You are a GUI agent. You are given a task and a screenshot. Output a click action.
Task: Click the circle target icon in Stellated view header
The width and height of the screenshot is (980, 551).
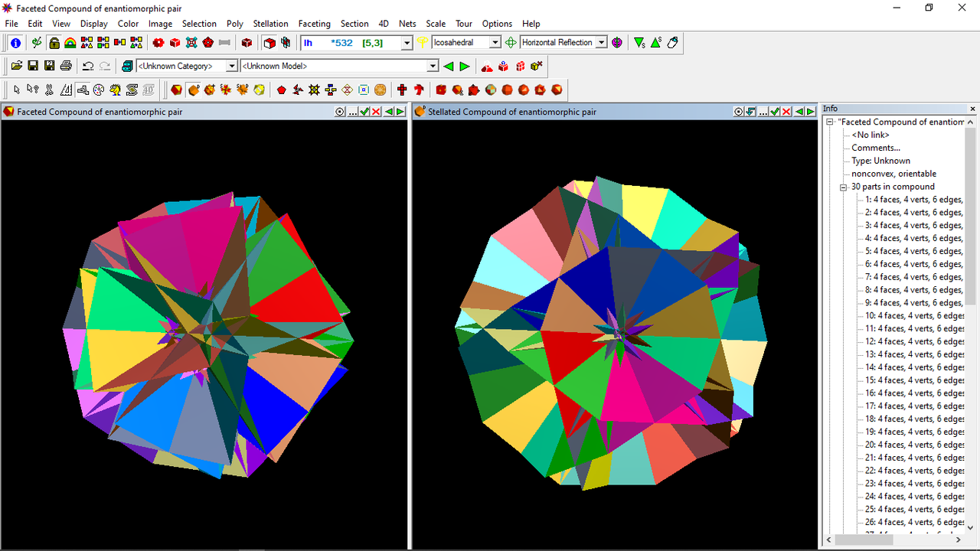tap(738, 112)
